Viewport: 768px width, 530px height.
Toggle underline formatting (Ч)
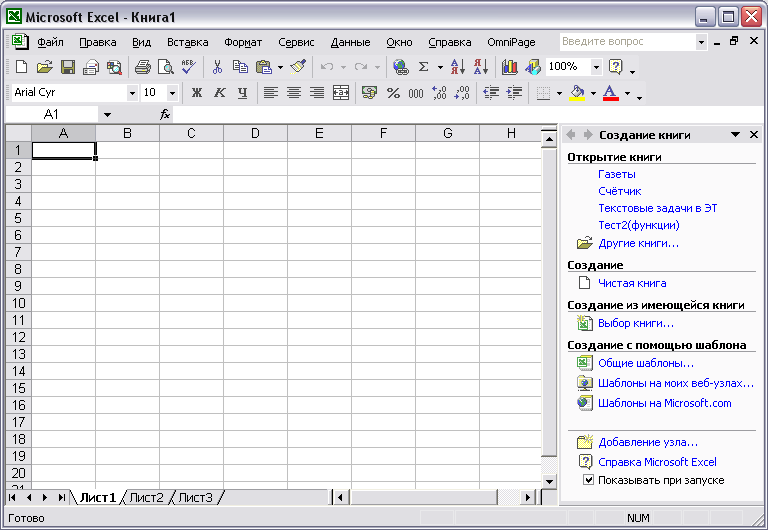click(x=242, y=92)
